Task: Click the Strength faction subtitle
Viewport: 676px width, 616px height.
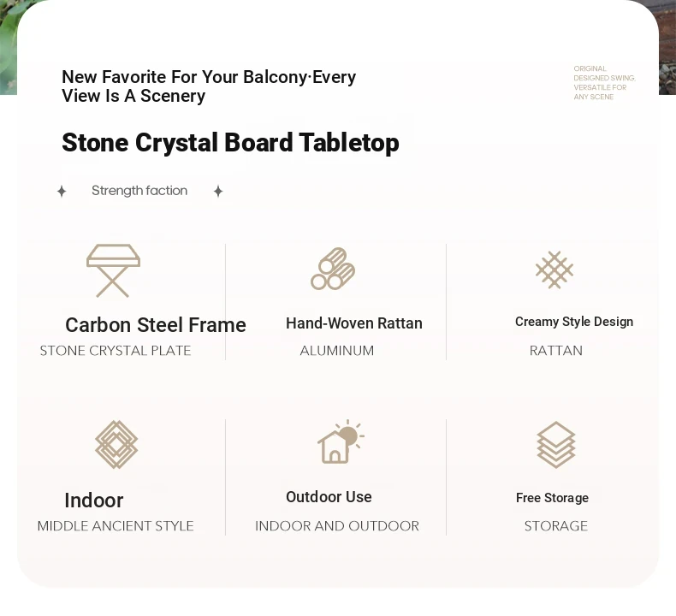Action: 139,191
